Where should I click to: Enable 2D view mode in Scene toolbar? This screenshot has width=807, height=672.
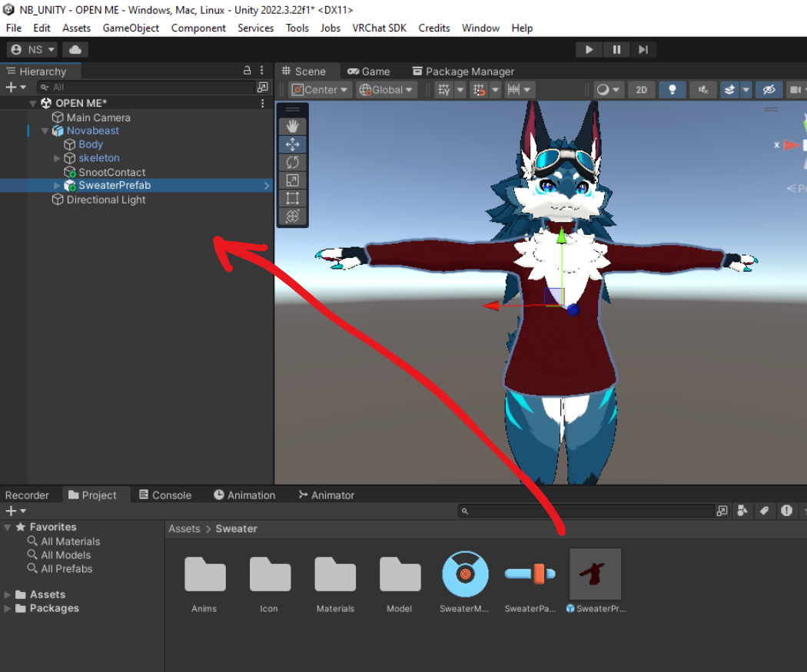tap(641, 90)
